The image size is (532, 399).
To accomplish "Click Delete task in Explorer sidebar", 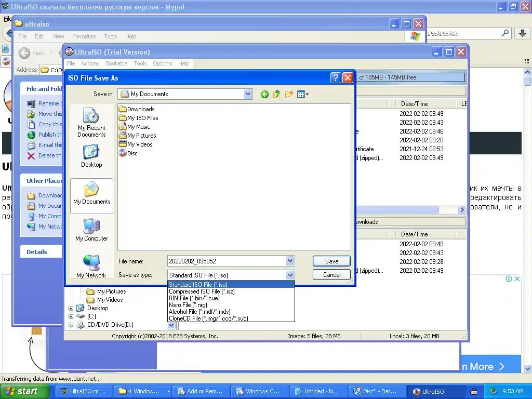I will (x=45, y=155).
